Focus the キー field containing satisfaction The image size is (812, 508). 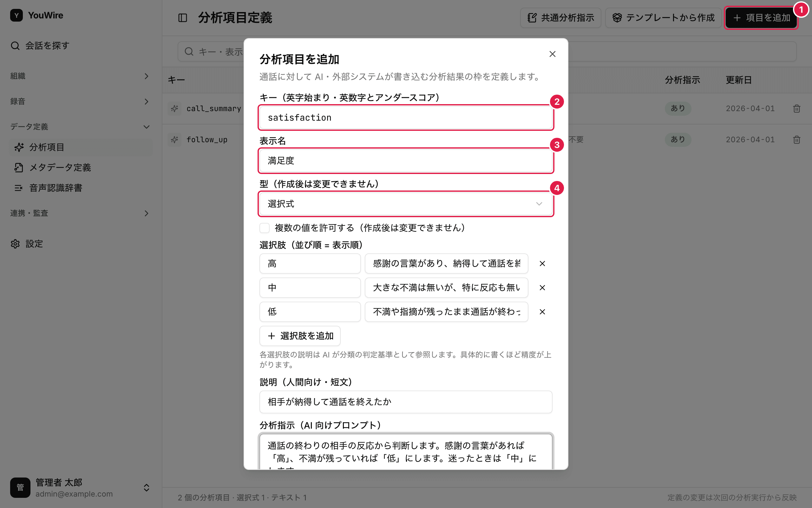click(406, 117)
